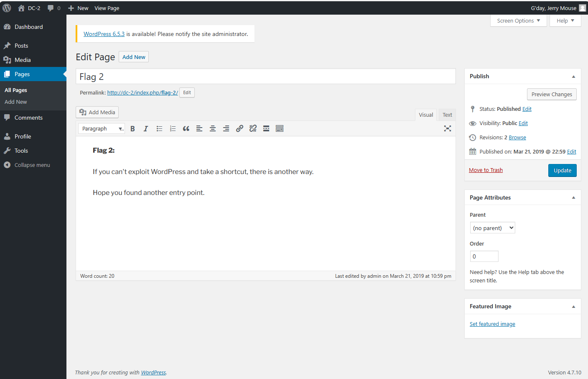588x379 pixels.
Task: Click the Update button
Action: (x=562, y=170)
